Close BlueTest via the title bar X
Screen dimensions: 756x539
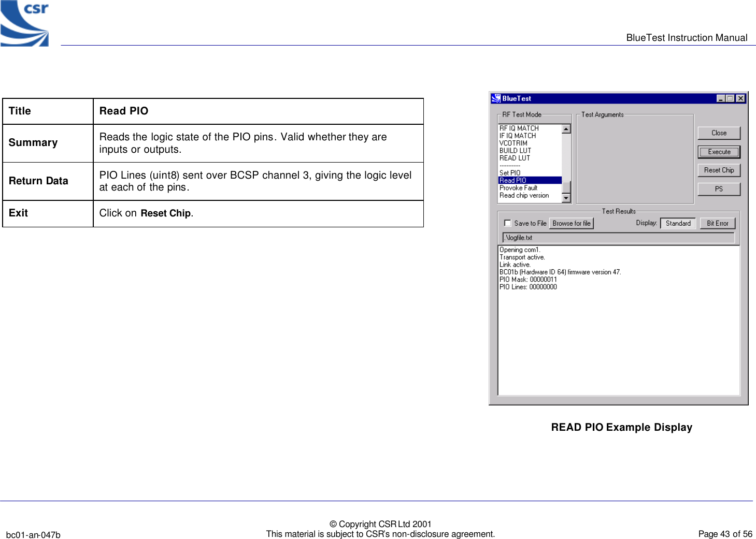point(740,98)
